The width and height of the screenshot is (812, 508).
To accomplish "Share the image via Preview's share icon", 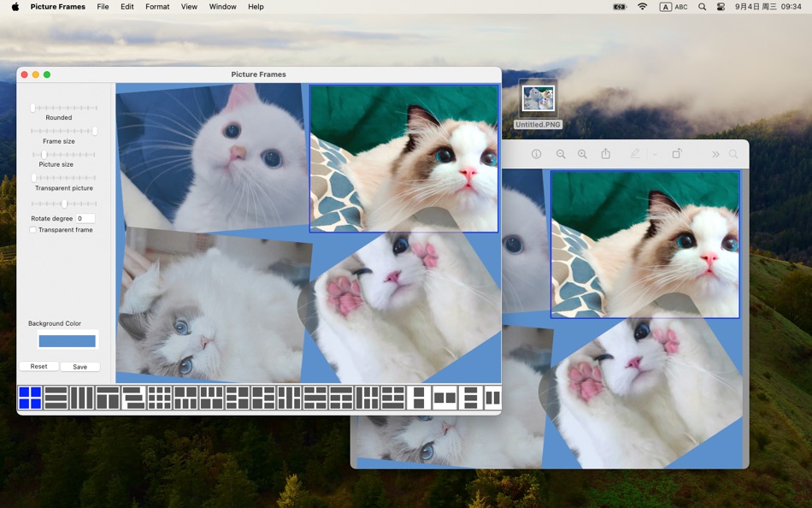I will click(x=605, y=154).
